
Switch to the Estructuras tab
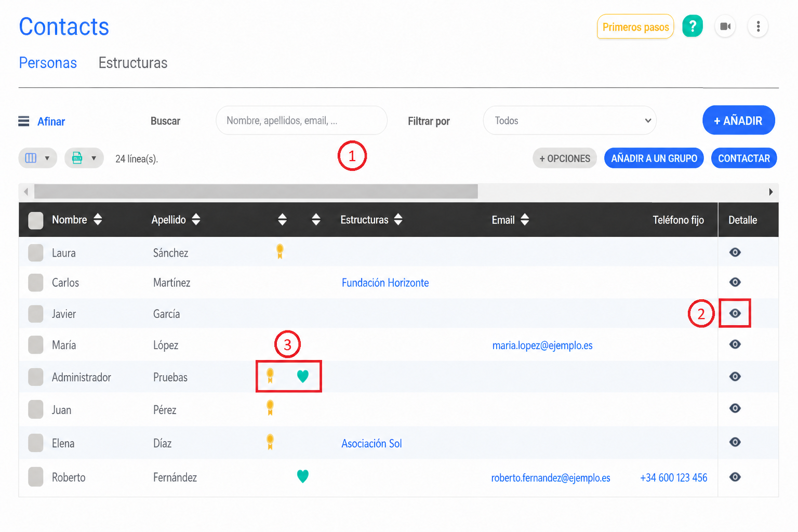click(x=133, y=63)
